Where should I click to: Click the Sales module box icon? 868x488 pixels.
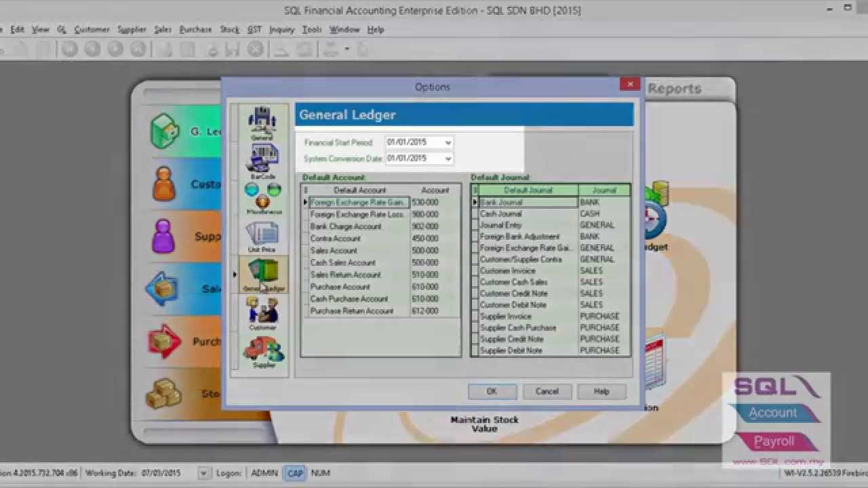click(x=163, y=289)
